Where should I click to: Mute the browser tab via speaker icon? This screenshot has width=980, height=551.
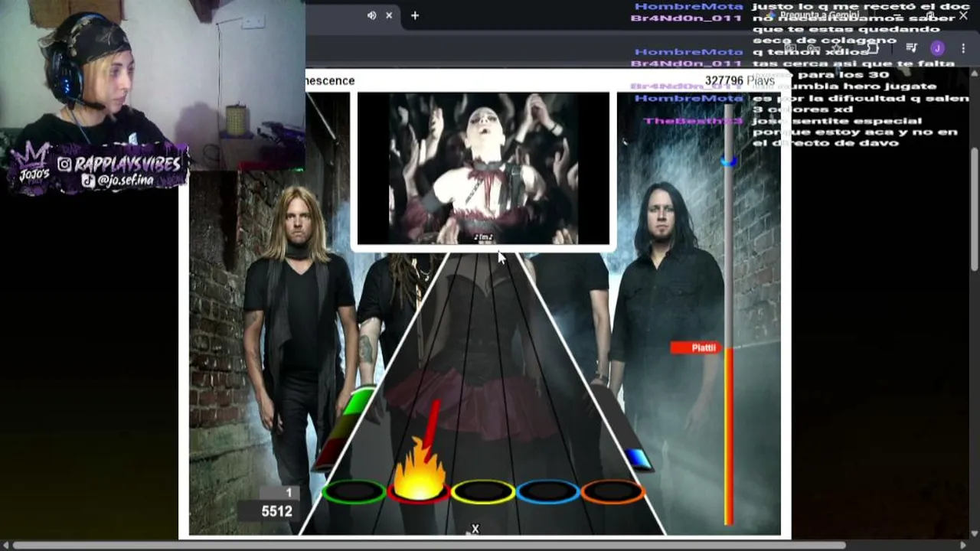coord(372,15)
